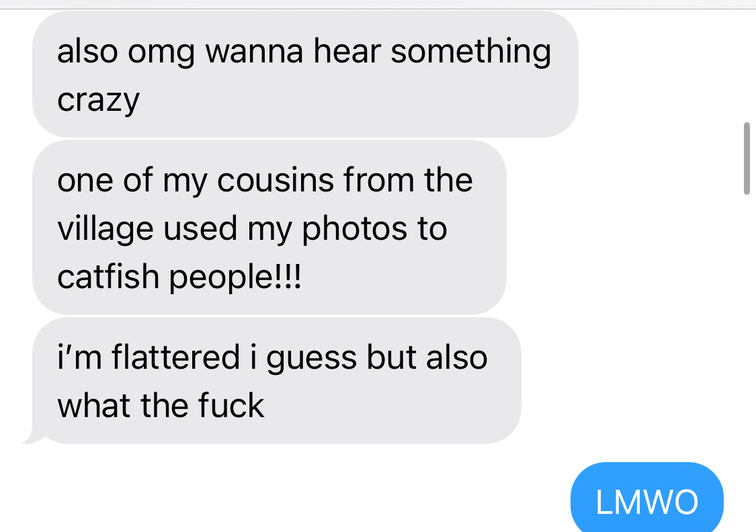Click the words "what the" in the third bubble

[x=122, y=406]
